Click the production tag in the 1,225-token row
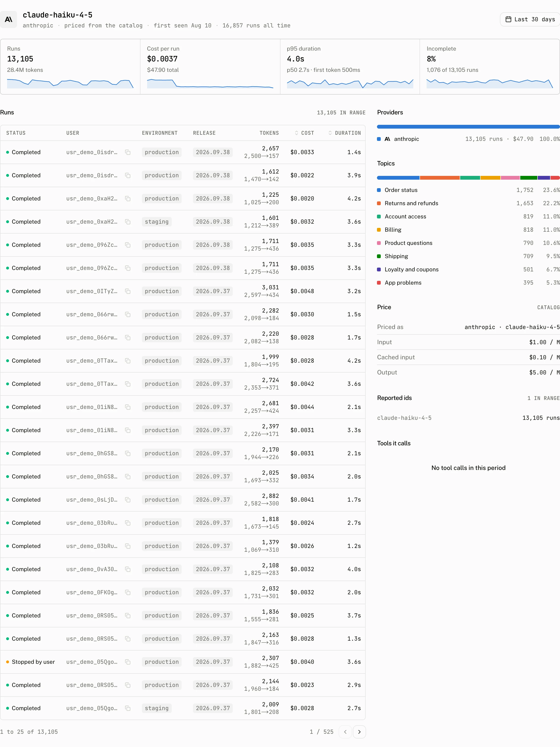 tap(162, 199)
